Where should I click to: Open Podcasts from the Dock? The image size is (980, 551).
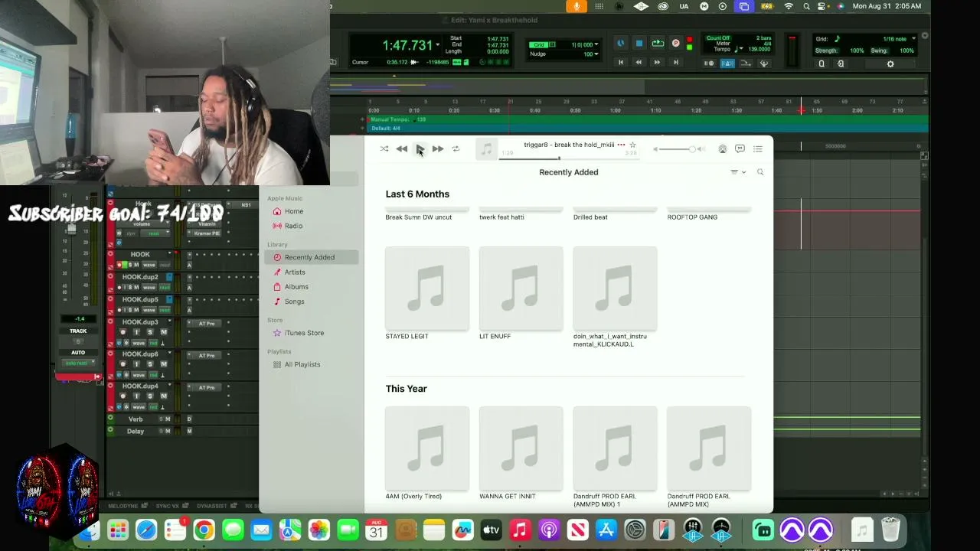[549, 530]
